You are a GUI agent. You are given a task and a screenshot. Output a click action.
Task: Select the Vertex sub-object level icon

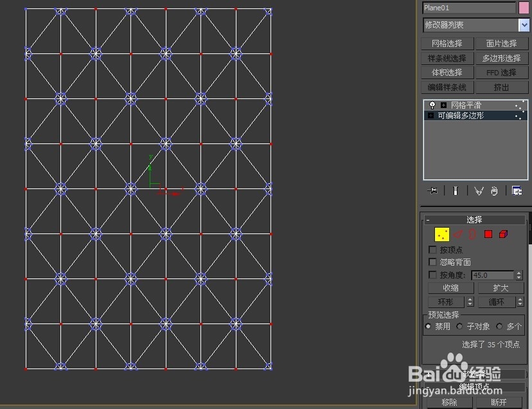point(442,234)
